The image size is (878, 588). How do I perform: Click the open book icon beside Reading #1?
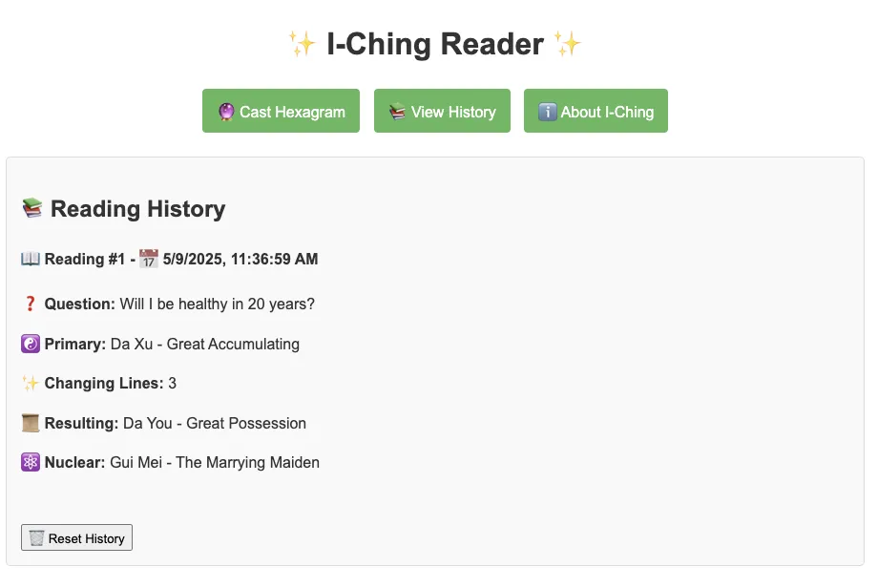tap(31, 259)
